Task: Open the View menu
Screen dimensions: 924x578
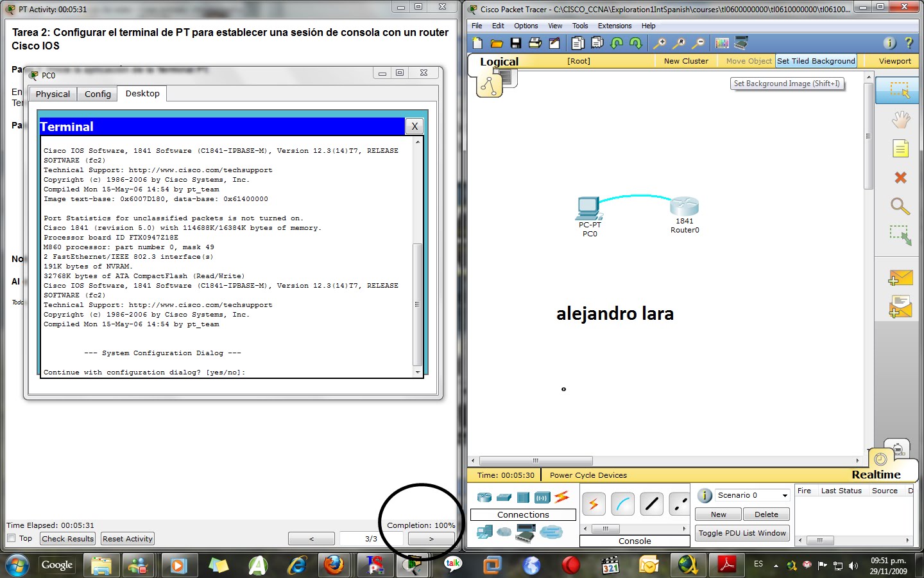Action: click(x=555, y=26)
